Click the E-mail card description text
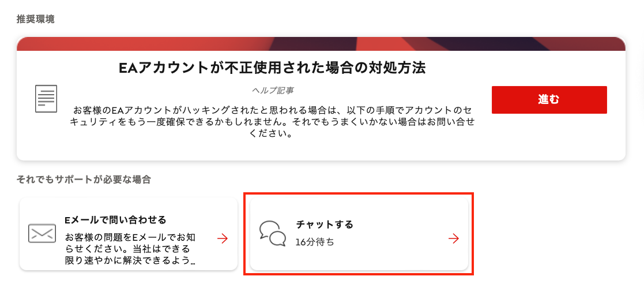Image resolution: width=644 pixels, height=291 pixels. pos(130,249)
